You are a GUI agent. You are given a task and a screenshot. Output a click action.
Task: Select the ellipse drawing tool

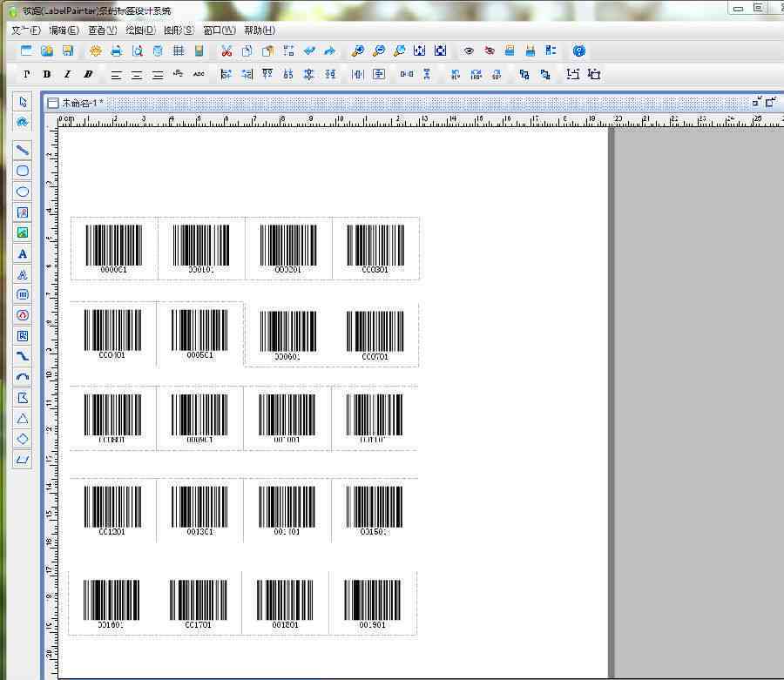pos(23,192)
